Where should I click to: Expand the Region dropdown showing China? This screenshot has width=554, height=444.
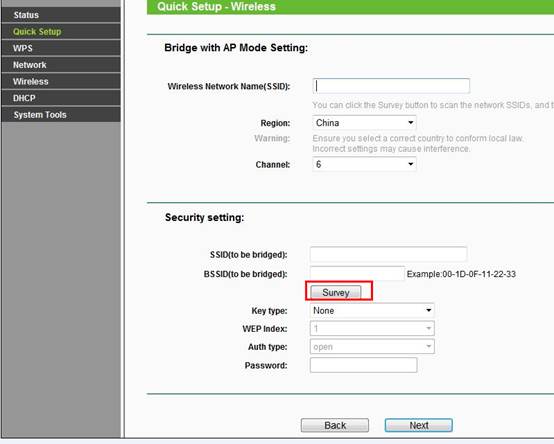click(364, 123)
